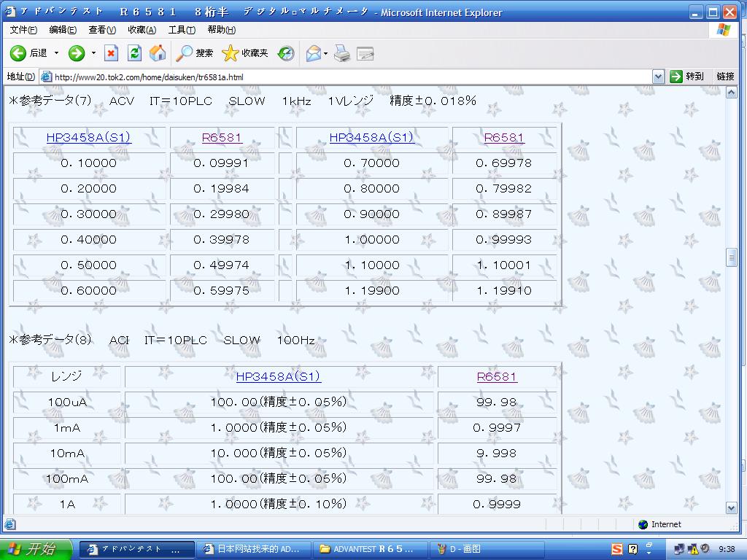The image size is (747, 560).
Task: Open first HP3458A(S1) link in ACV table
Action: (88, 138)
